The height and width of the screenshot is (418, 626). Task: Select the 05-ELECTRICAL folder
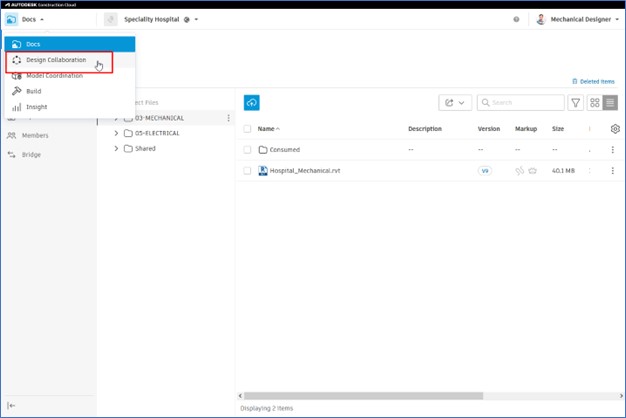(157, 133)
